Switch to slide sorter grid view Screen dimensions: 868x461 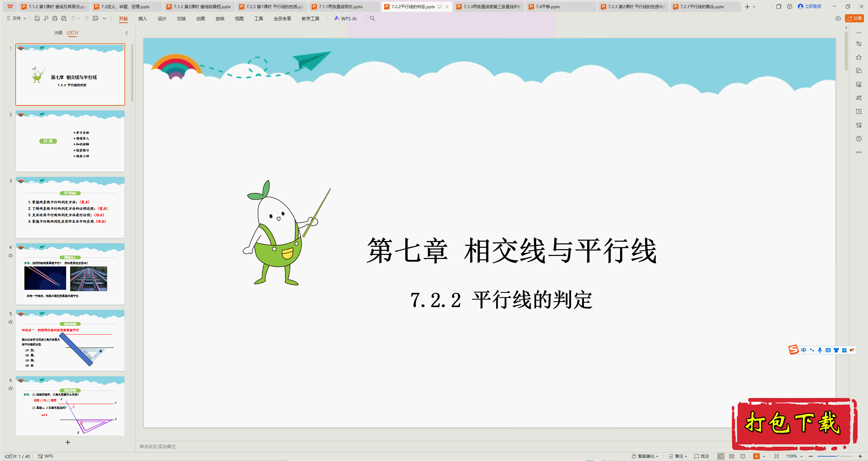point(732,456)
